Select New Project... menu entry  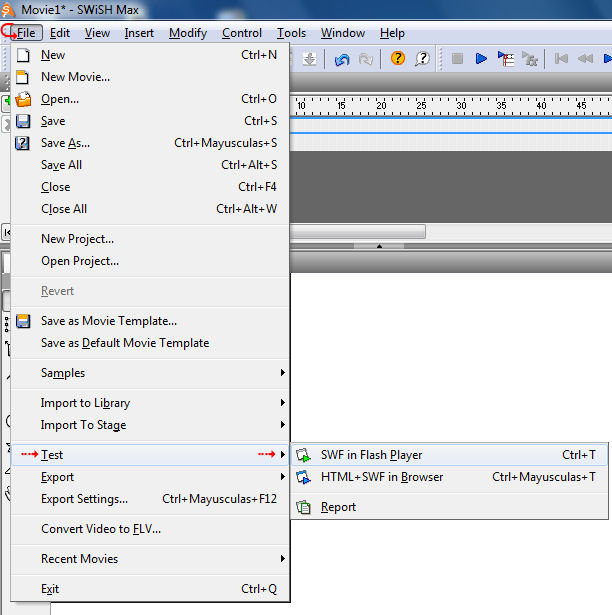(x=150, y=239)
